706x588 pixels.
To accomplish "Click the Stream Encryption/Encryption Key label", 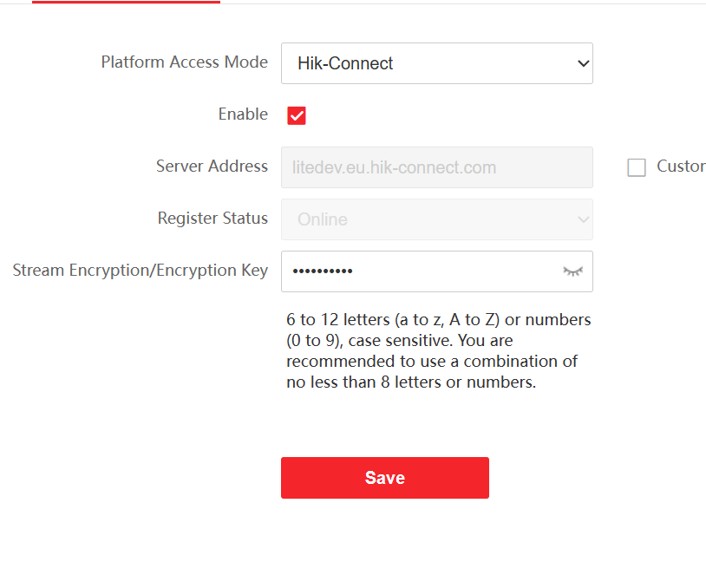I will click(x=140, y=271).
